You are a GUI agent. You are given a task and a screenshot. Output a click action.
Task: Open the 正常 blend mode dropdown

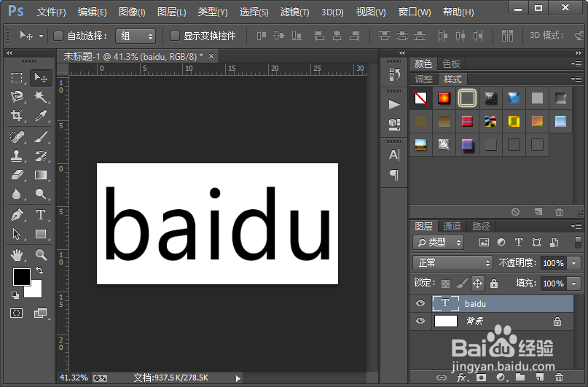click(x=452, y=263)
